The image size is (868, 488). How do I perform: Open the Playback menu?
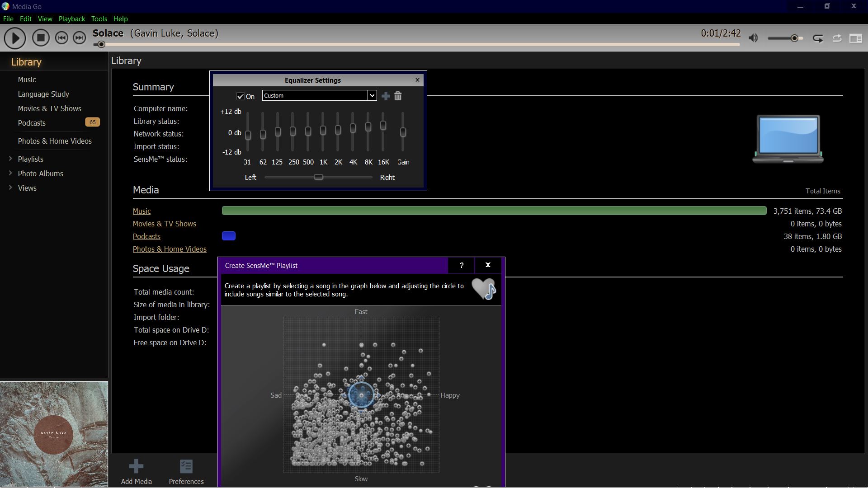coord(71,19)
